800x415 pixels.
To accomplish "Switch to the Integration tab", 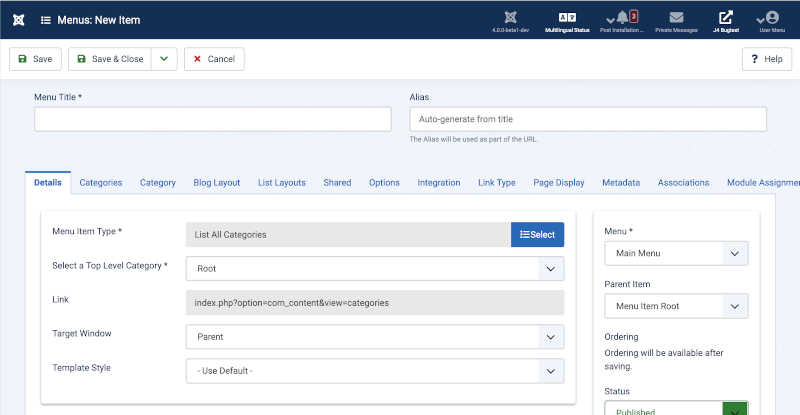I will coord(439,183).
